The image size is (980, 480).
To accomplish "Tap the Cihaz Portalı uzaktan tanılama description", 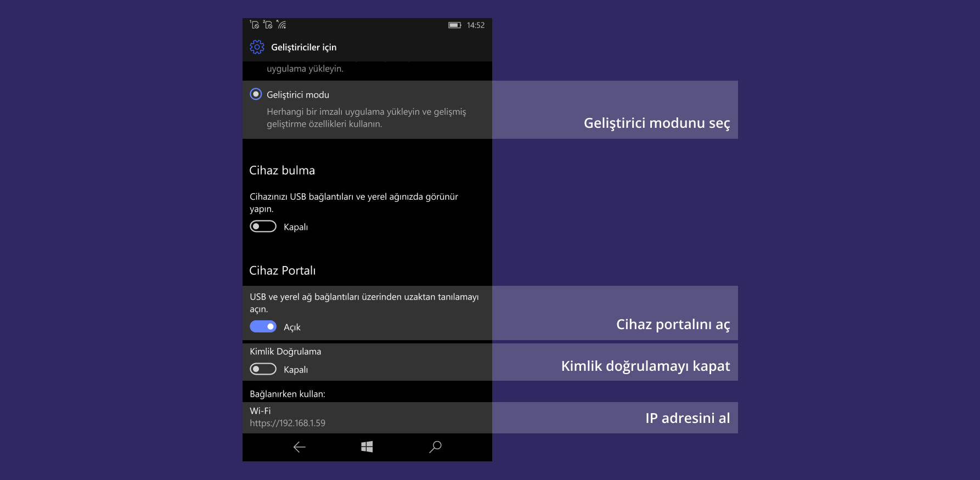I will 364,303.
